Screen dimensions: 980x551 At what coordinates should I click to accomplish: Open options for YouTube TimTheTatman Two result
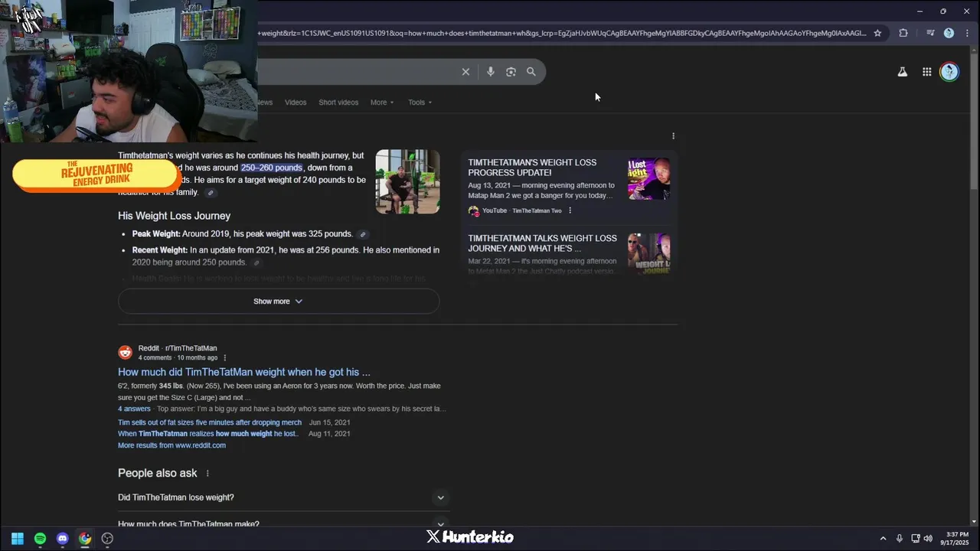[570, 210]
